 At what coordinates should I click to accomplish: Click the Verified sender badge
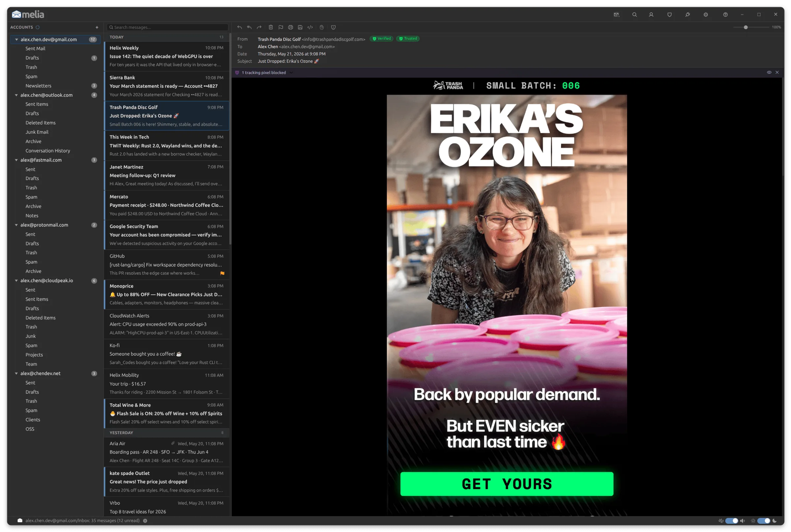click(x=381, y=39)
